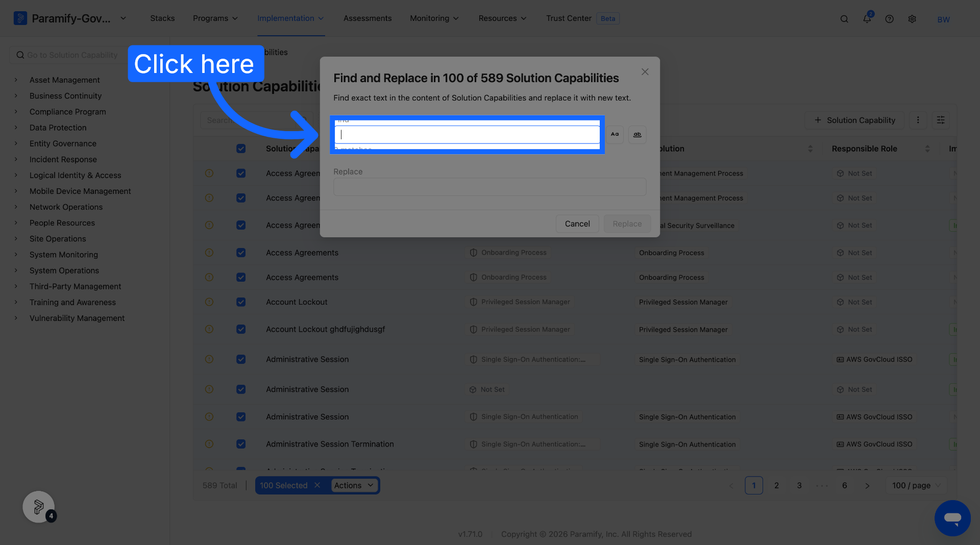Open the settings gear icon
This screenshot has height=545, width=980.
[x=912, y=19]
